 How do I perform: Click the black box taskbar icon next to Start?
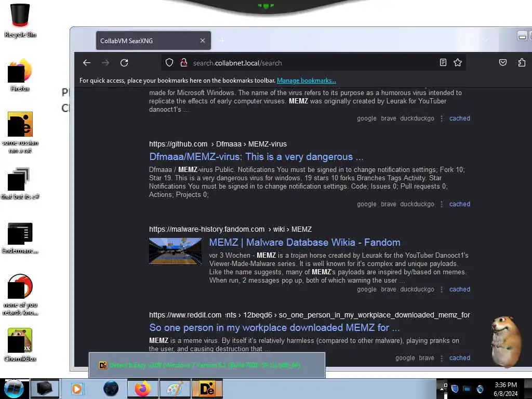45,389
